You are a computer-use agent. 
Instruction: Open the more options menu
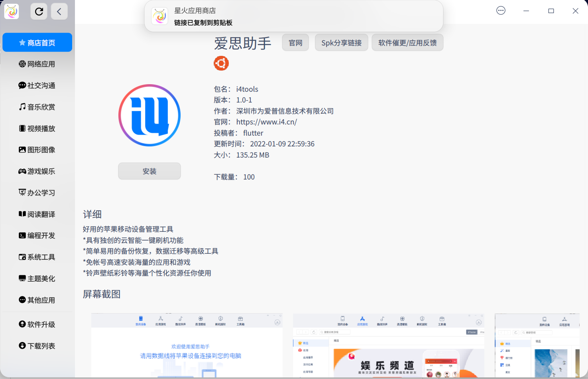coord(501,11)
